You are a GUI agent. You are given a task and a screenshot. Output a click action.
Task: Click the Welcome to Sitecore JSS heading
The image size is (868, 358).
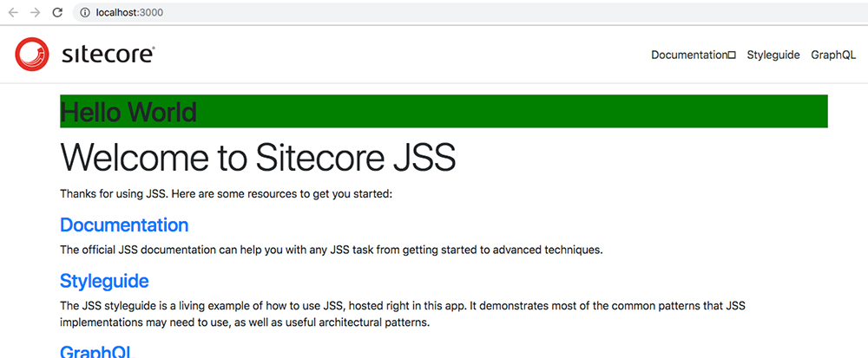click(x=258, y=157)
